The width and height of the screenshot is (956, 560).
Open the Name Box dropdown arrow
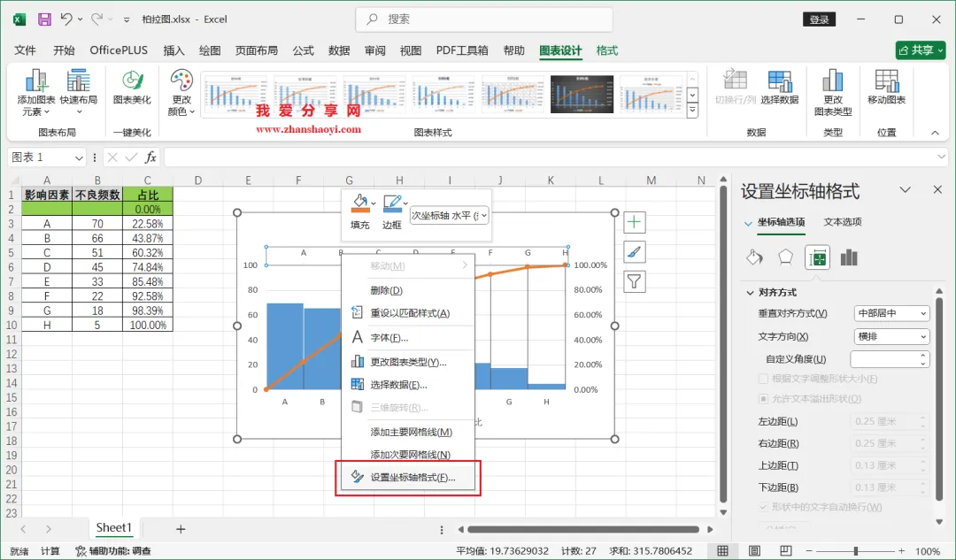[79, 157]
